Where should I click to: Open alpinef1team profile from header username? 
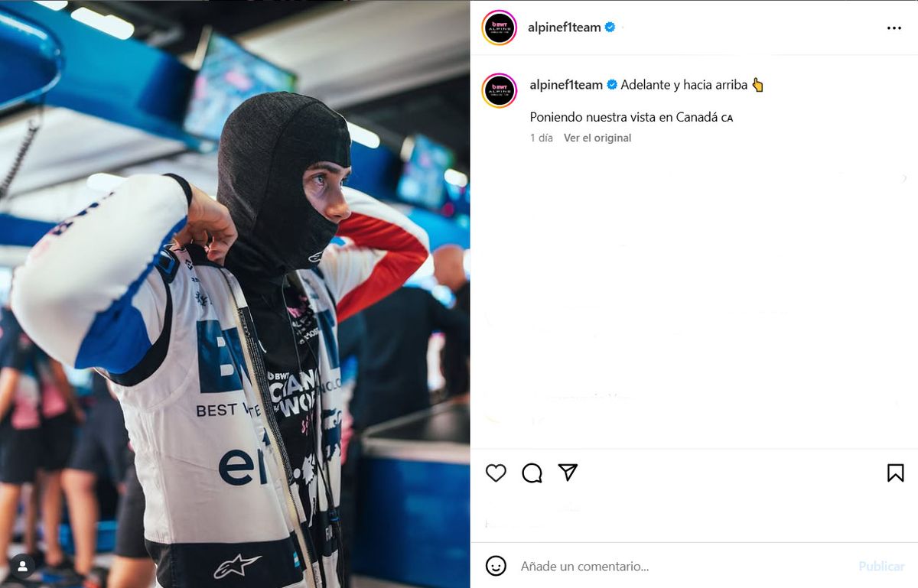tap(565, 28)
